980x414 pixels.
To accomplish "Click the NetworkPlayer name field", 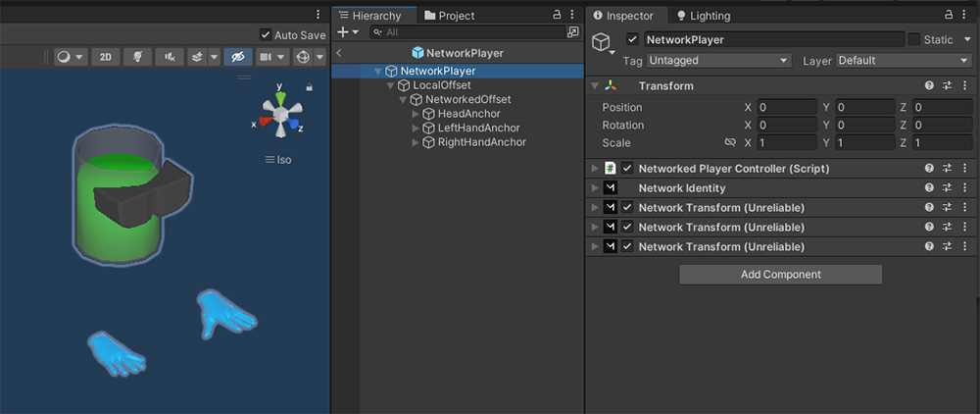I will pos(774,39).
